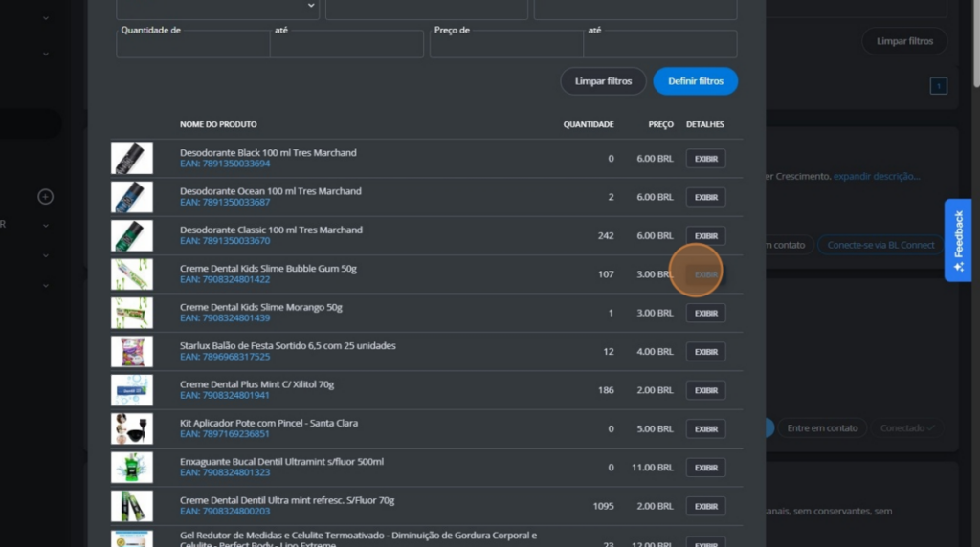
Task: Click EAN: 7908324801941 link
Action: 225,395
